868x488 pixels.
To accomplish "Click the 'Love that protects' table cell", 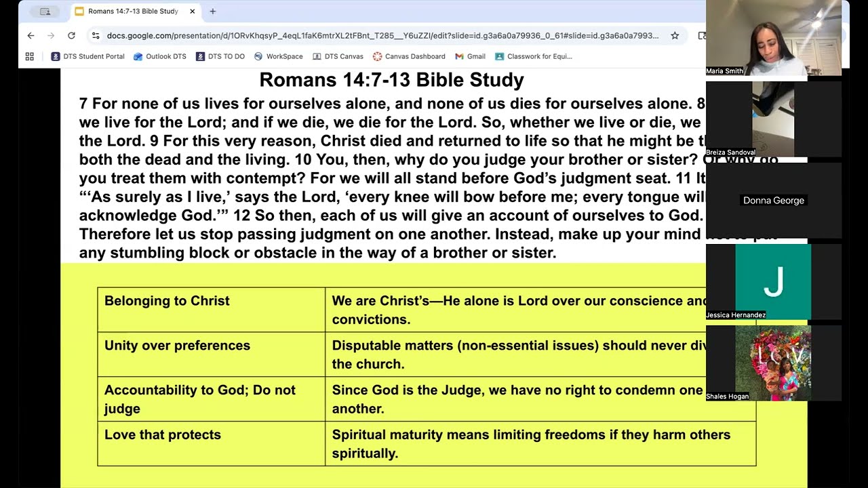I will pos(212,443).
